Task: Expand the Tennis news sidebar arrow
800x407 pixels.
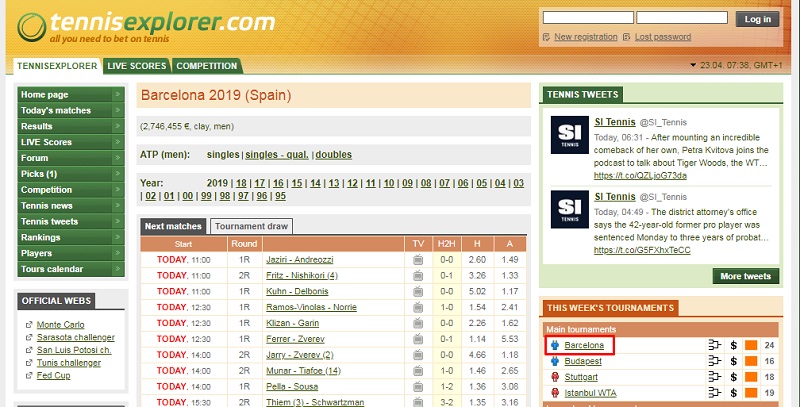Action: [117, 206]
